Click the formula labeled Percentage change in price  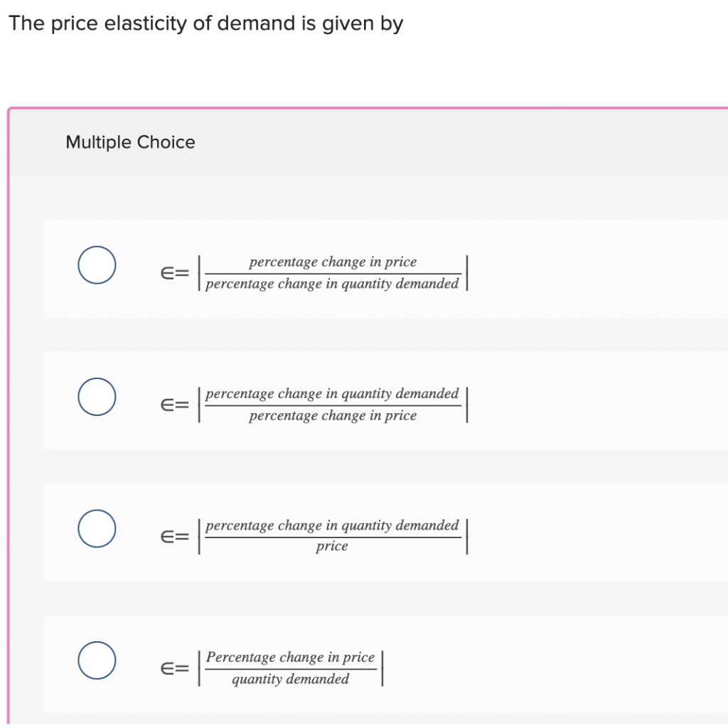point(288,667)
